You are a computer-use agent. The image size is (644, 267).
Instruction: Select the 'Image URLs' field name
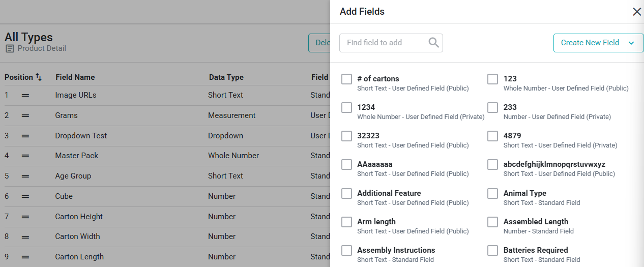coord(76,95)
